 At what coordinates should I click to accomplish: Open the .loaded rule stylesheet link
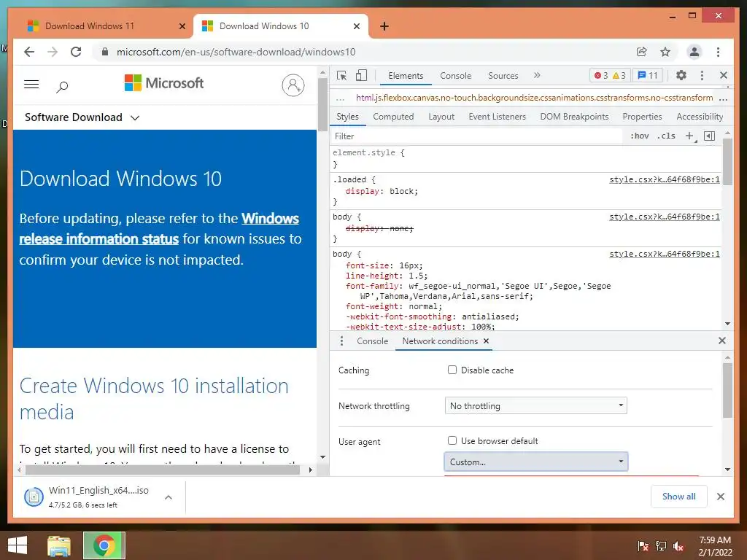665,179
